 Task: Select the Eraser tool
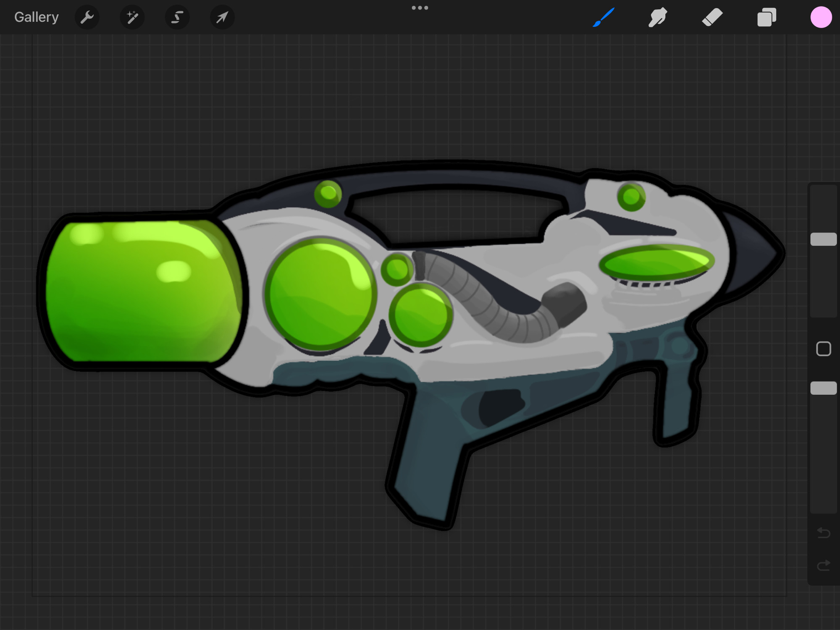point(712,17)
